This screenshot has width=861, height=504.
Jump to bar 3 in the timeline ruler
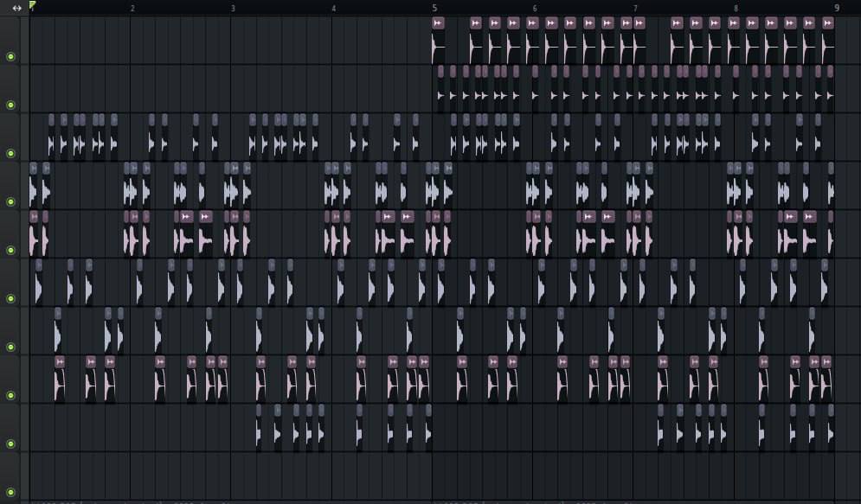coord(233,9)
